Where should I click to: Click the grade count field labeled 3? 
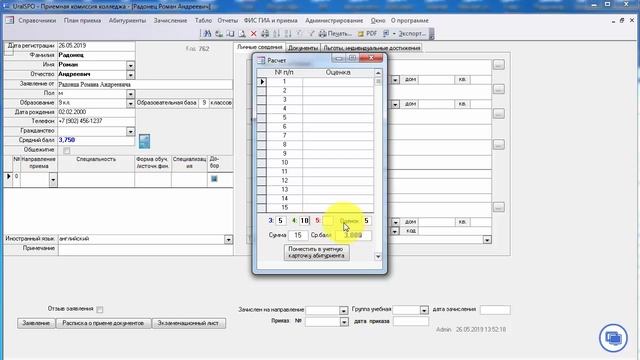[280, 221]
